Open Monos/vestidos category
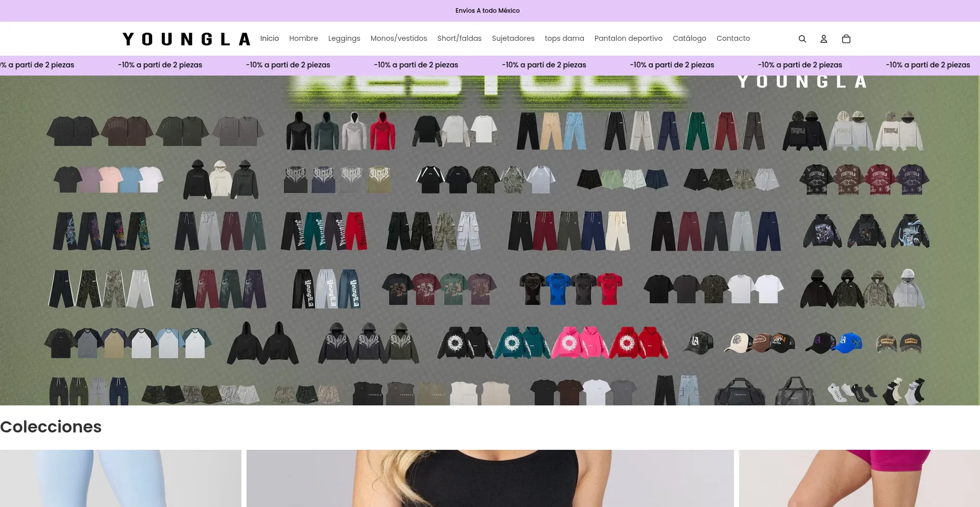Image resolution: width=980 pixels, height=507 pixels. (x=399, y=38)
